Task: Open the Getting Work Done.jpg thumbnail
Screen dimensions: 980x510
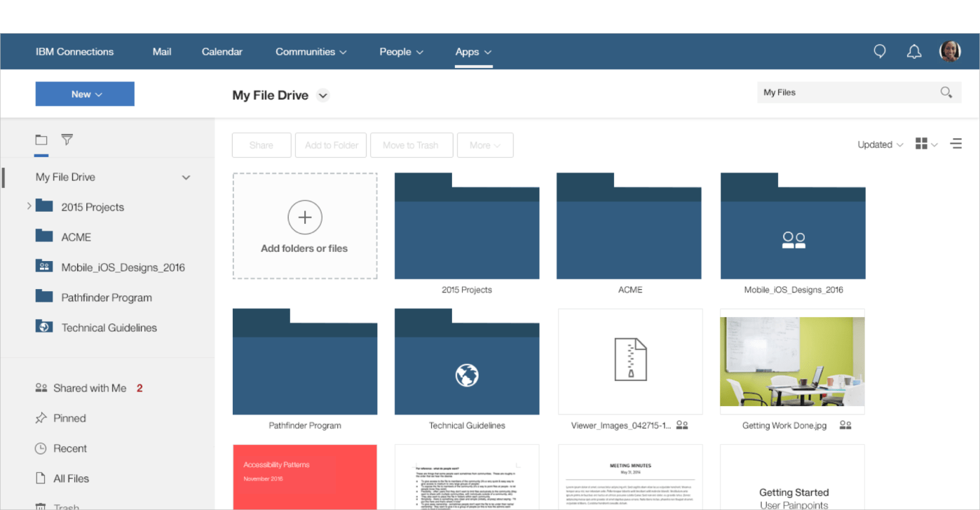Action: 792,361
